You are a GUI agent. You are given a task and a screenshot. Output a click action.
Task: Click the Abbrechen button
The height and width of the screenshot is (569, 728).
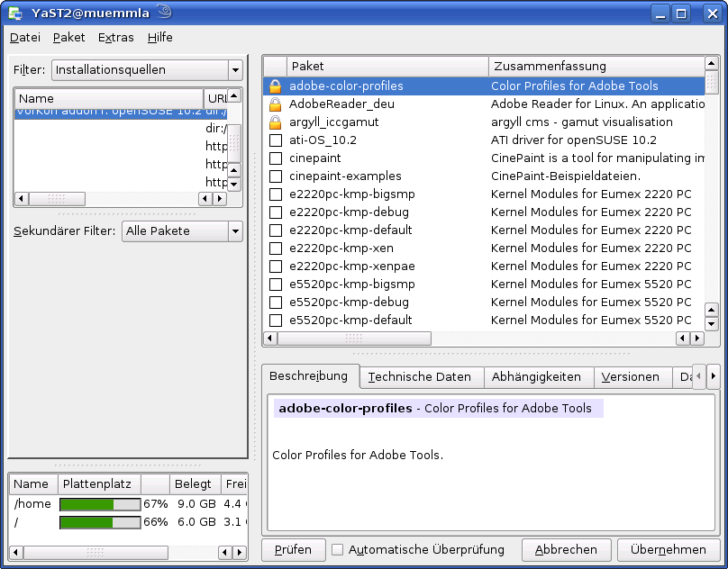coord(566,550)
